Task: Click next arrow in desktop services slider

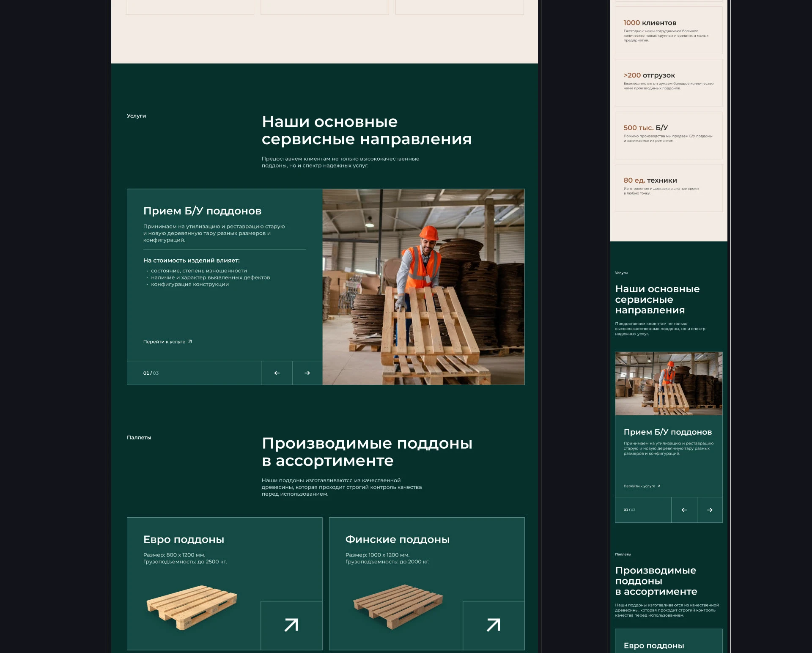Action: (x=307, y=373)
